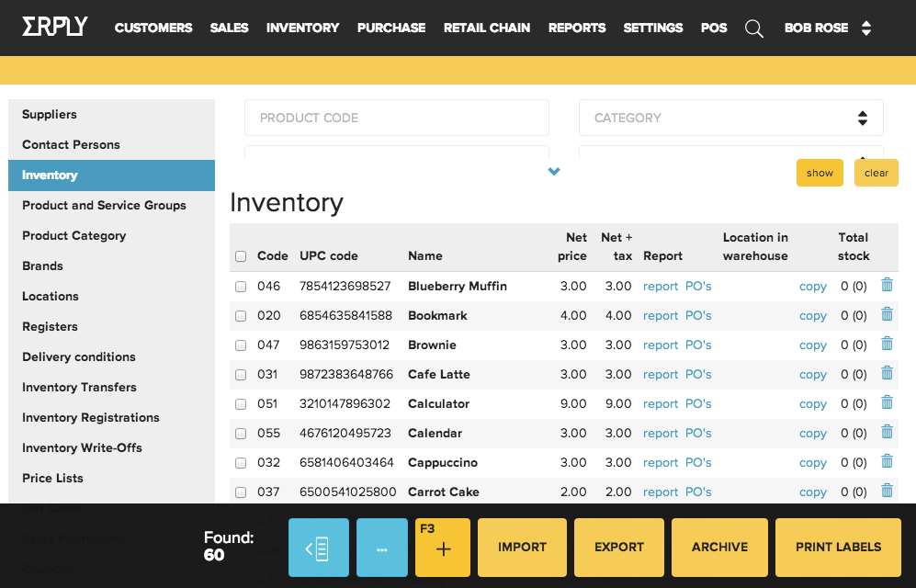Click the Product Code input field
916x588 pixels.
click(396, 118)
